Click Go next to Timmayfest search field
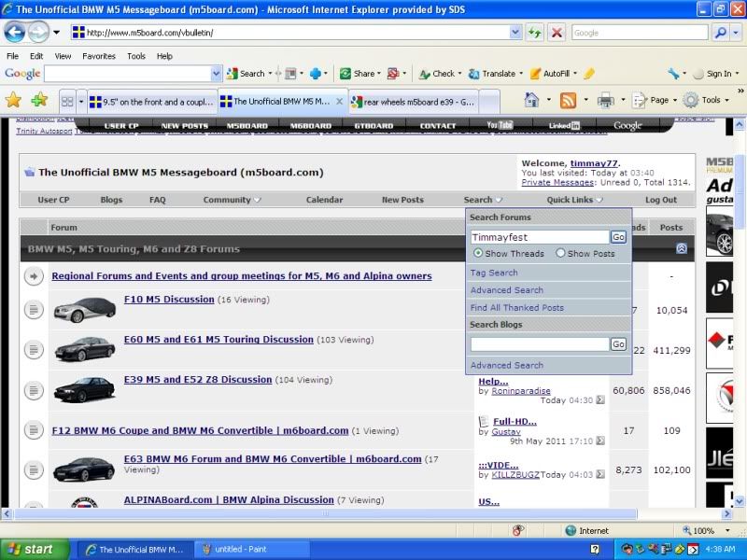Screen dimensions: 747x560 tap(618, 237)
